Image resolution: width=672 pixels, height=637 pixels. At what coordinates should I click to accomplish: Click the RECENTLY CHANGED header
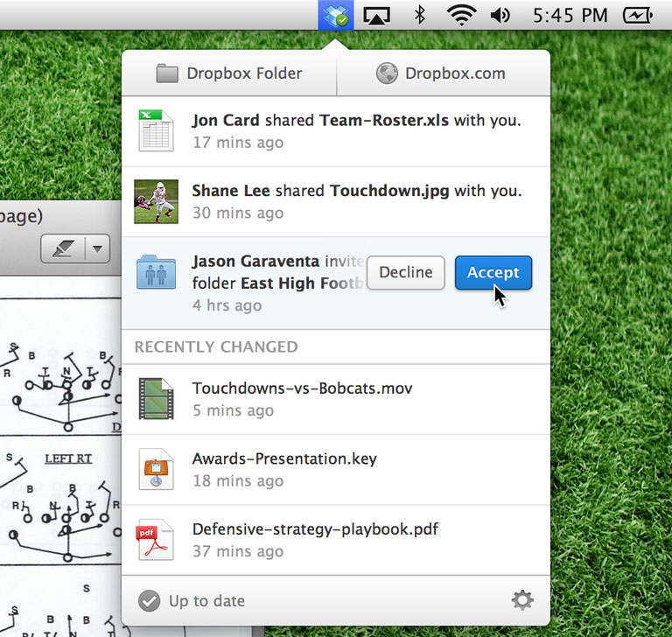coord(216,346)
